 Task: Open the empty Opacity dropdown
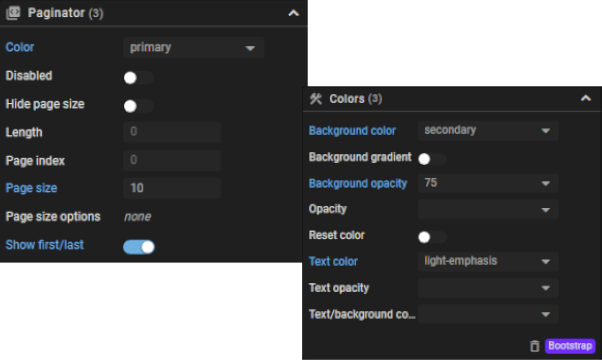point(488,209)
